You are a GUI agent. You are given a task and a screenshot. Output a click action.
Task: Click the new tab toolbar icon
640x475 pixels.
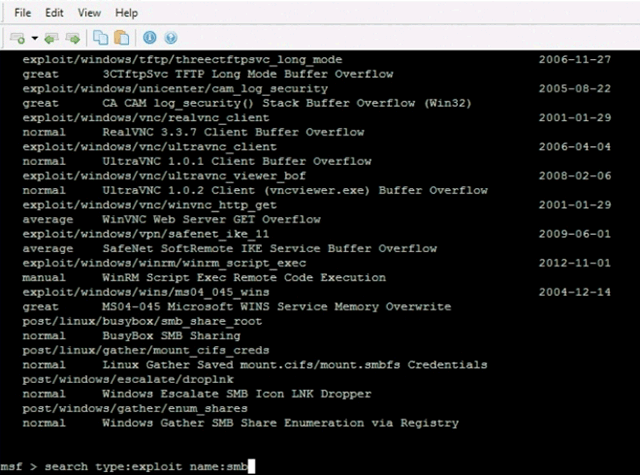(18, 38)
